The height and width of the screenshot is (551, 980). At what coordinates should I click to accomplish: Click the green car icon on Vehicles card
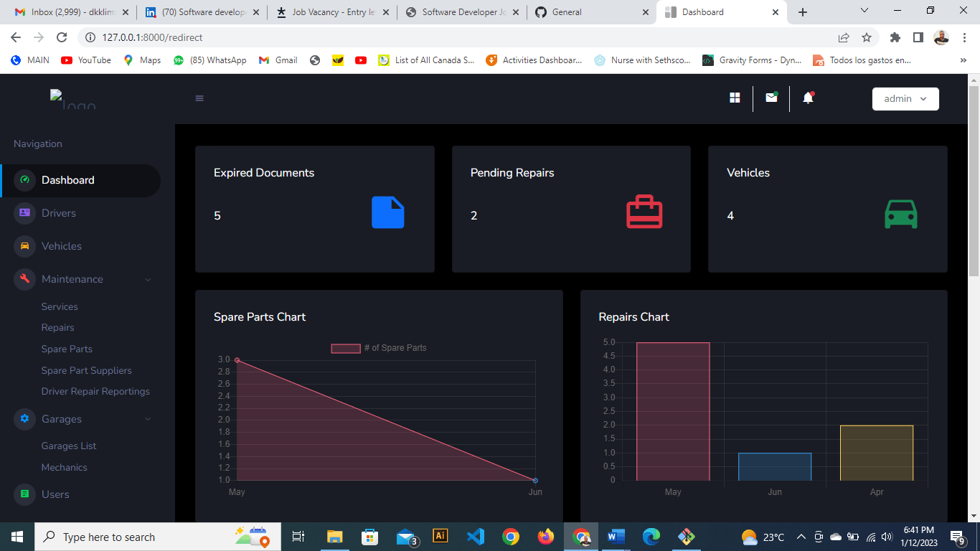click(x=900, y=212)
